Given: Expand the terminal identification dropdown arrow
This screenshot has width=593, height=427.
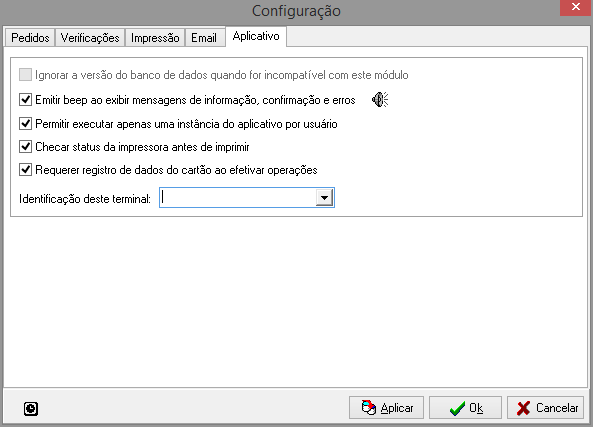Looking at the screenshot, I should pos(324,197).
